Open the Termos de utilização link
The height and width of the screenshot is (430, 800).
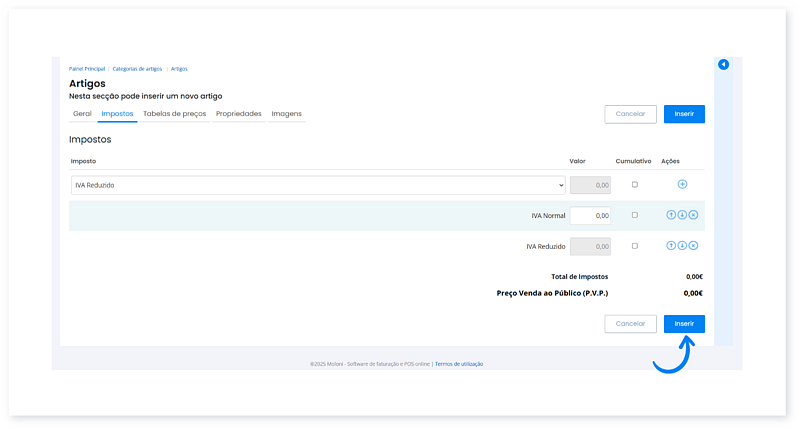(459, 364)
